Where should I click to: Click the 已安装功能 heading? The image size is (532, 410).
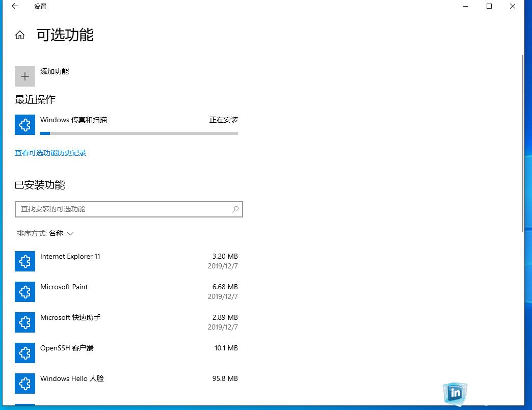coord(39,185)
